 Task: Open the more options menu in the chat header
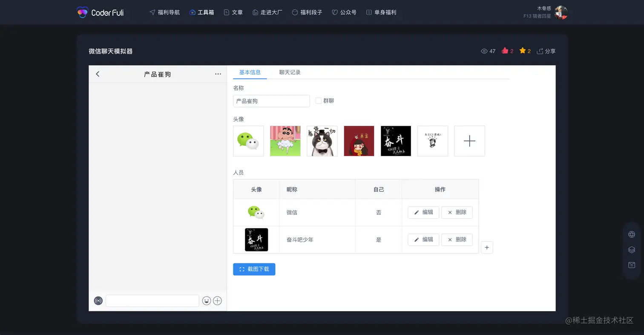point(218,74)
